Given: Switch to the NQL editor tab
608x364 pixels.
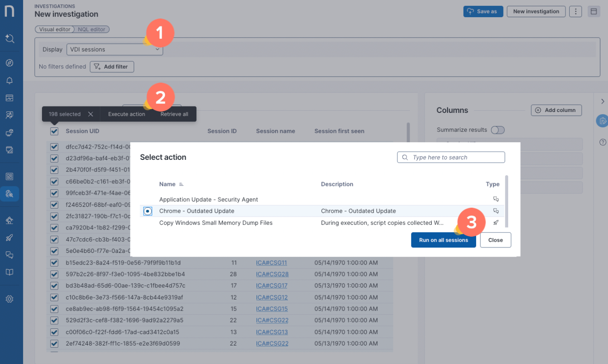Looking at the screenshot, I should pos(91,29).
